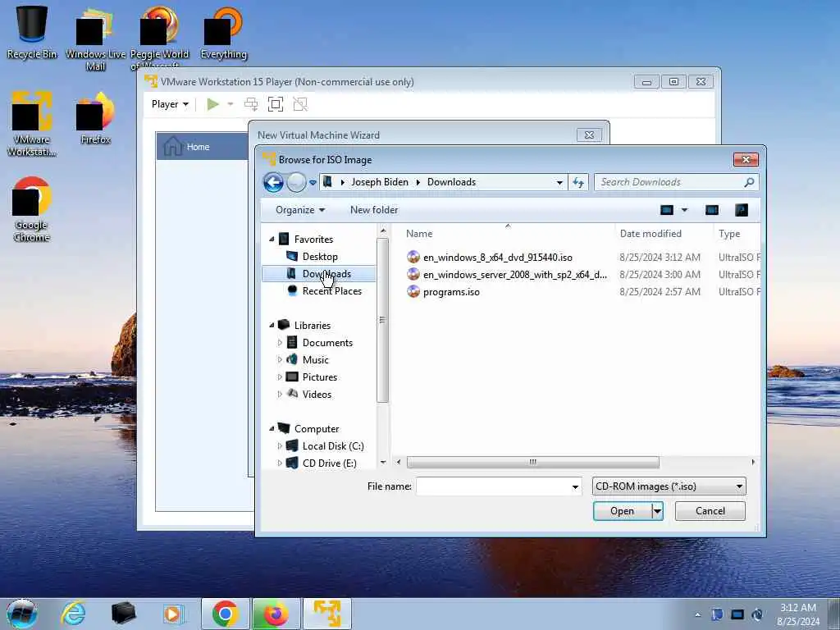Click the search magnifier icon
Image resolution: width=840 pixels, height=630 pixels.
(x=749, y=182)
